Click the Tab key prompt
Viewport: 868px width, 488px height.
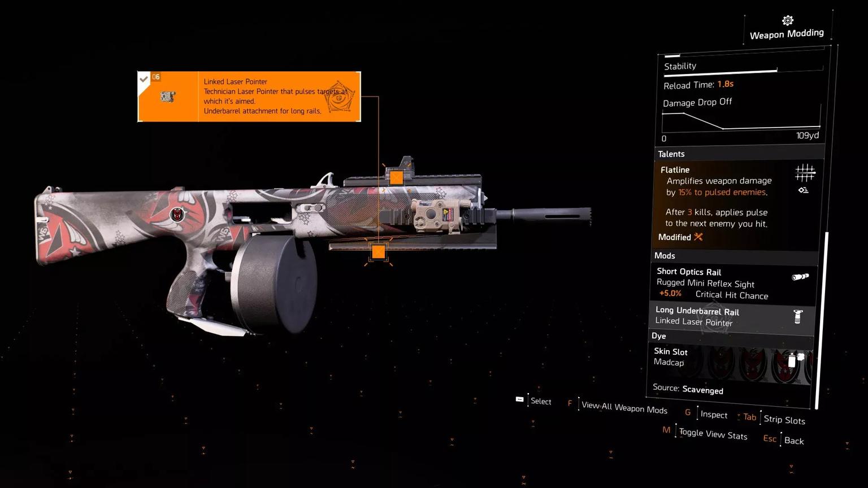click(750, 417)
